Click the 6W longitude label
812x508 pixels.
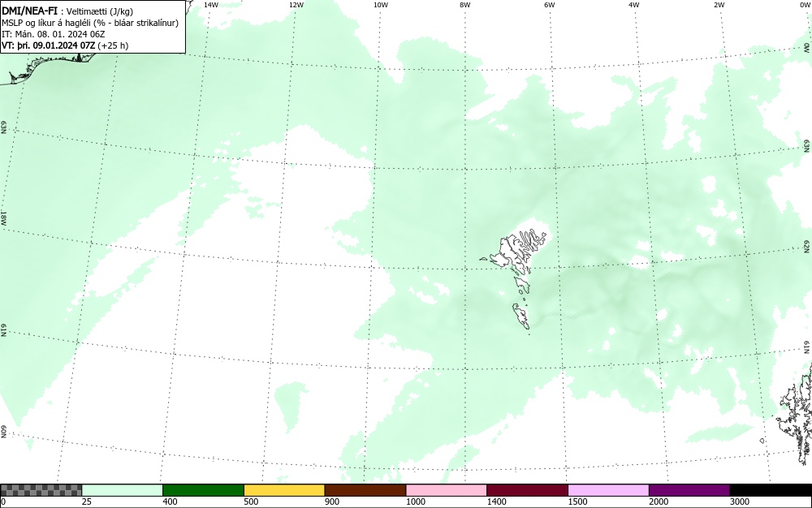550,5
